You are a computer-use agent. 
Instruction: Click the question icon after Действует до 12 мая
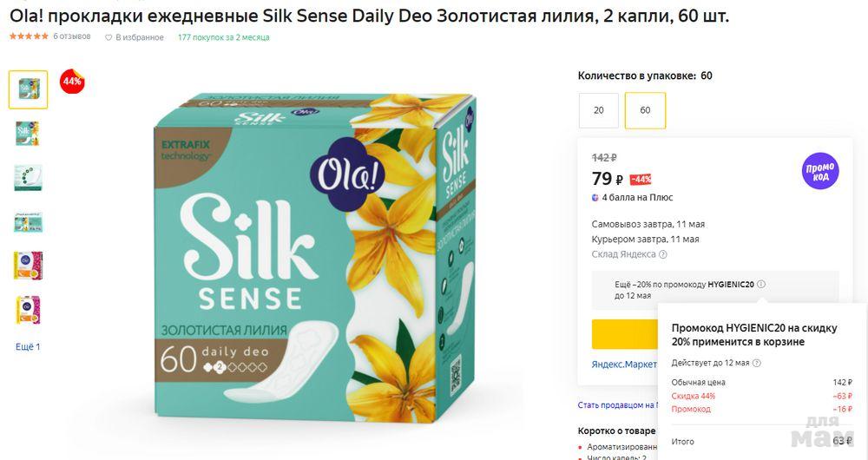coord(756,363)
